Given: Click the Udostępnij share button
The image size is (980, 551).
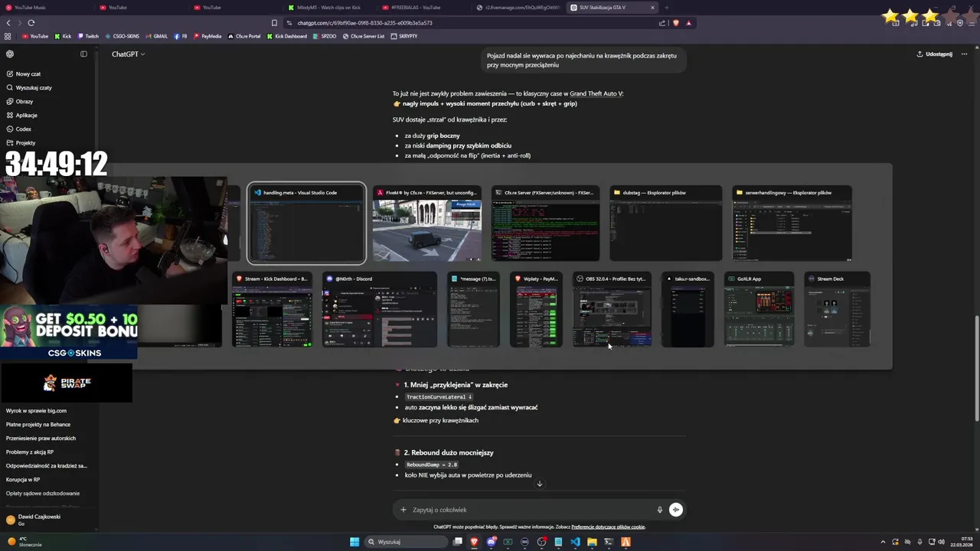Looking at the screenshot, I should click(x=934, y=54).
